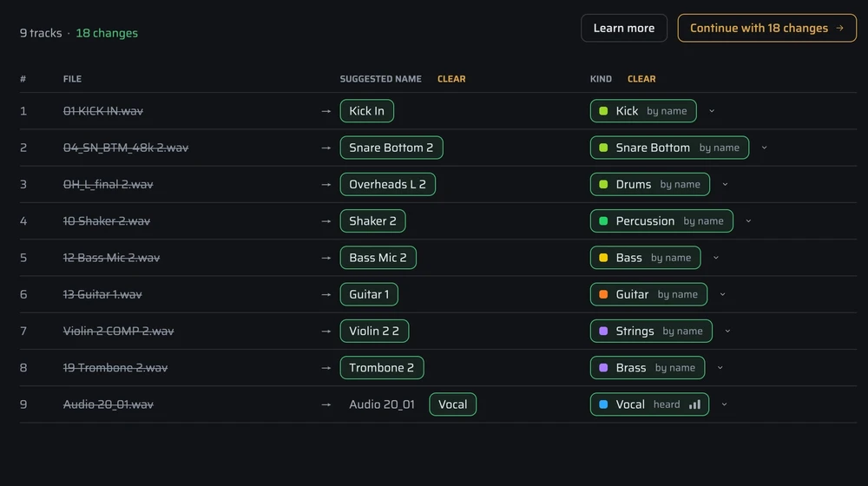Click the FILE column header
The image size is (868, 486).
tap(72, 79)
